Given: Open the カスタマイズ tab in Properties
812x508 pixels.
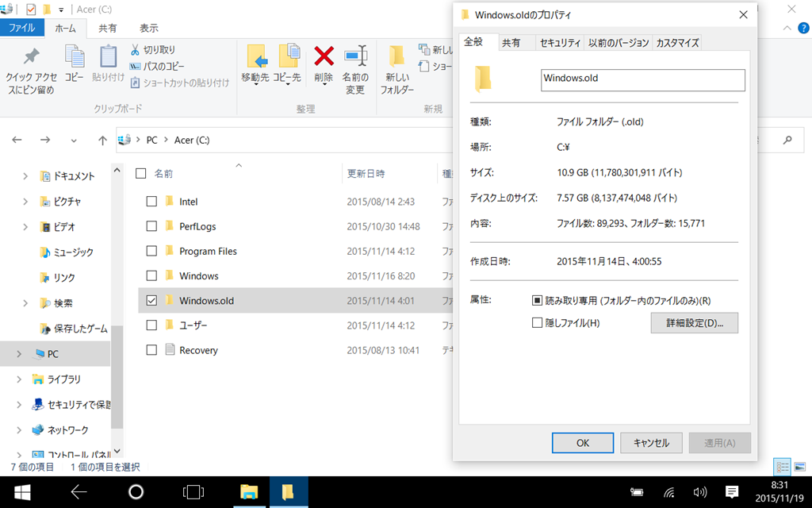Looking at the screenshot, I should click(677, 43).
